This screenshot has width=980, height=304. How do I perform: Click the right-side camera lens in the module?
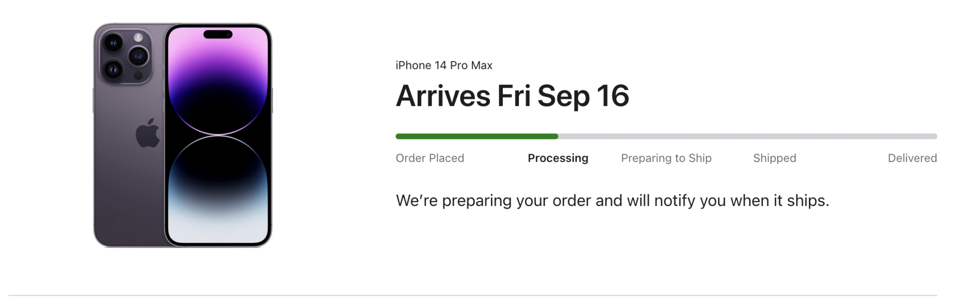[x=138, y=56]
